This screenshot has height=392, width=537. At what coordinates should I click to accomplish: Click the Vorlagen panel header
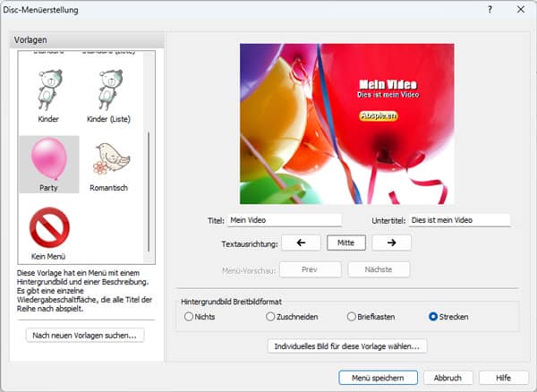tap(87, 39)
